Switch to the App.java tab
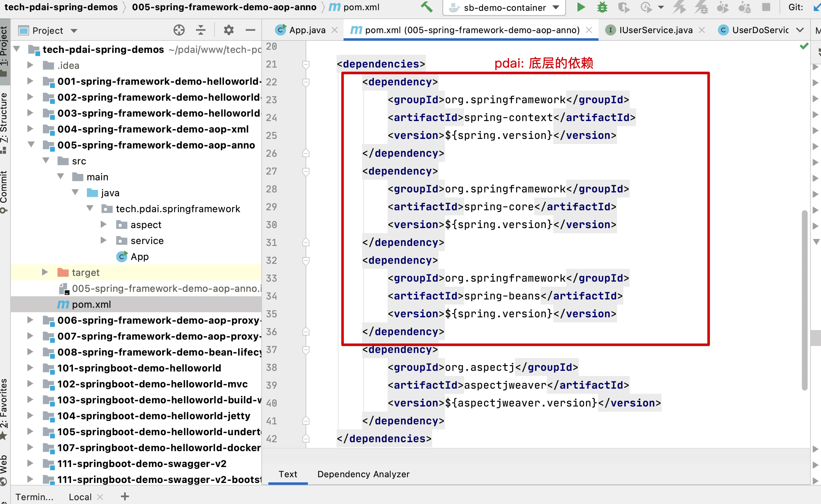821x504 pixels. pyautogui.click(x=307, y=30)
